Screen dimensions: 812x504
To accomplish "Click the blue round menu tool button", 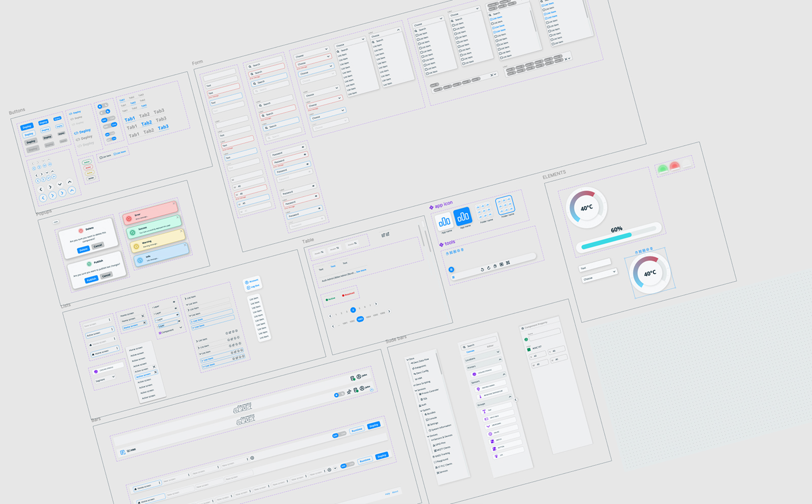I will tap(451, 270).
